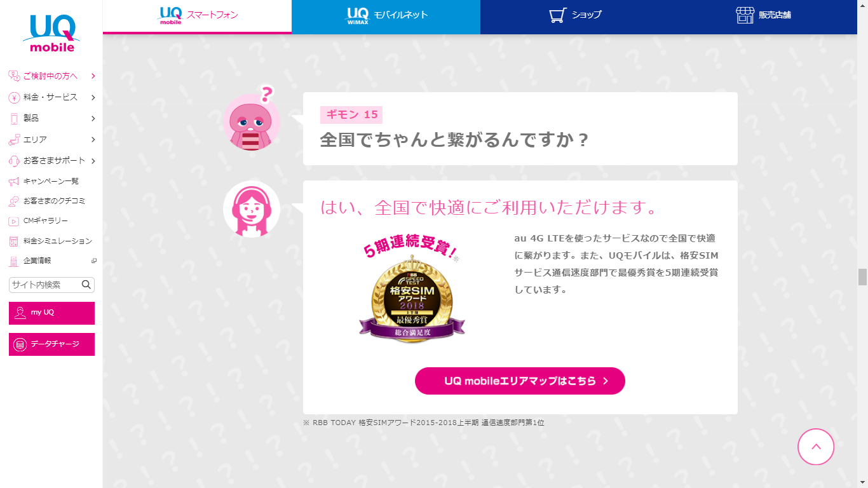This screenshot has height=488, width=868.
Task: Switch to the UQ WiMAX モバイルネット tab
Action: point(386,17)
